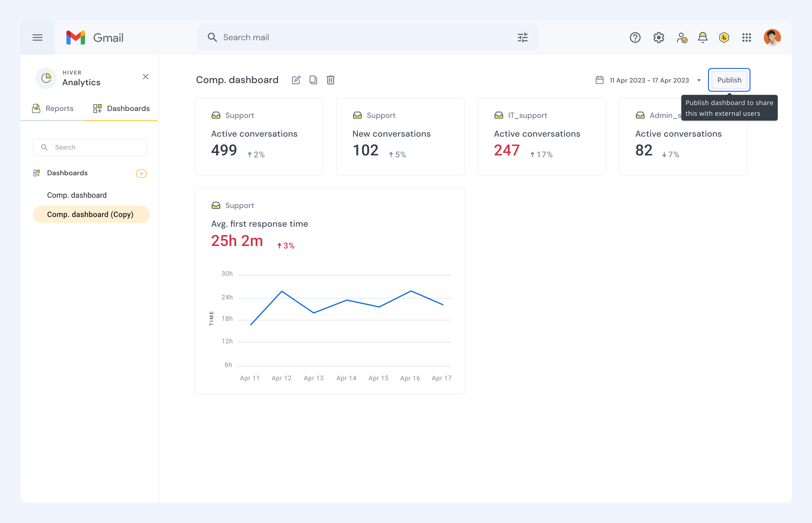Viewport: 812px width, 523px height.
Task: Add a new dashboard with plus icon
Action: point(141,174)
